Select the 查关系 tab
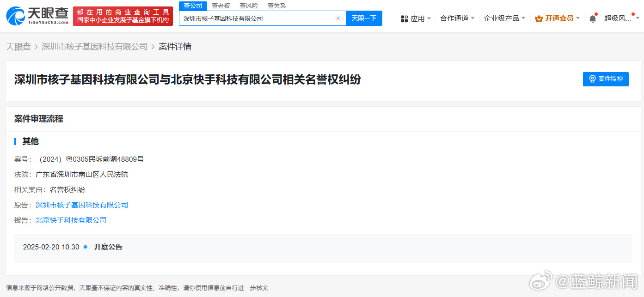The height and width of the screenshot is (297, 644). [x=276, y=6]
